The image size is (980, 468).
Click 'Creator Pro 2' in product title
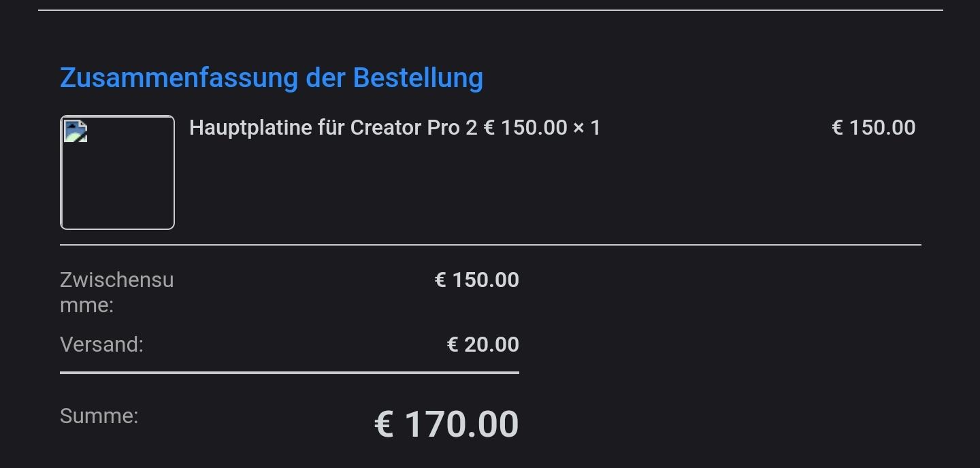click(414, 128)
